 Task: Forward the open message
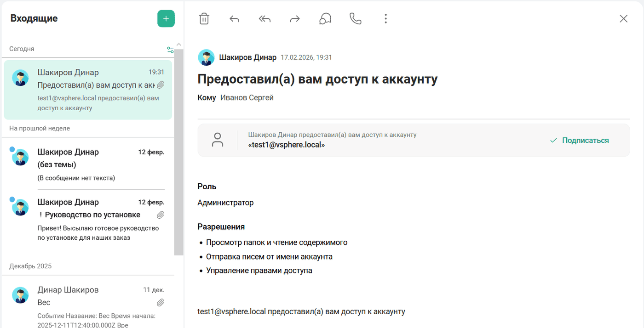tap(295, 19)
